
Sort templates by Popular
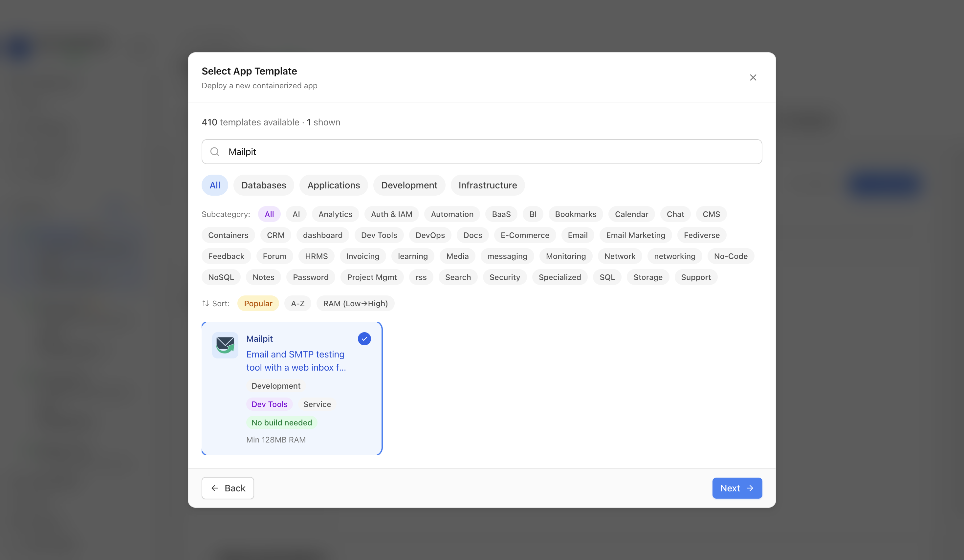(x=258, y=303)
